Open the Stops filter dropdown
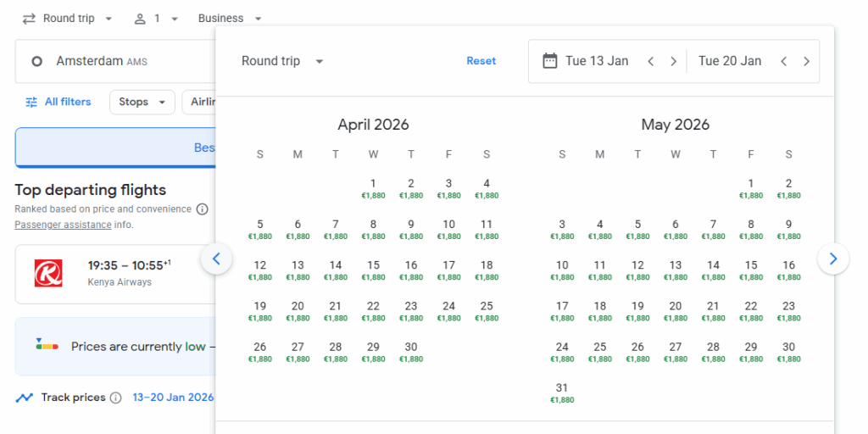Screen dimensions: 868x434 pyautogui.click(x=142, y=102)
